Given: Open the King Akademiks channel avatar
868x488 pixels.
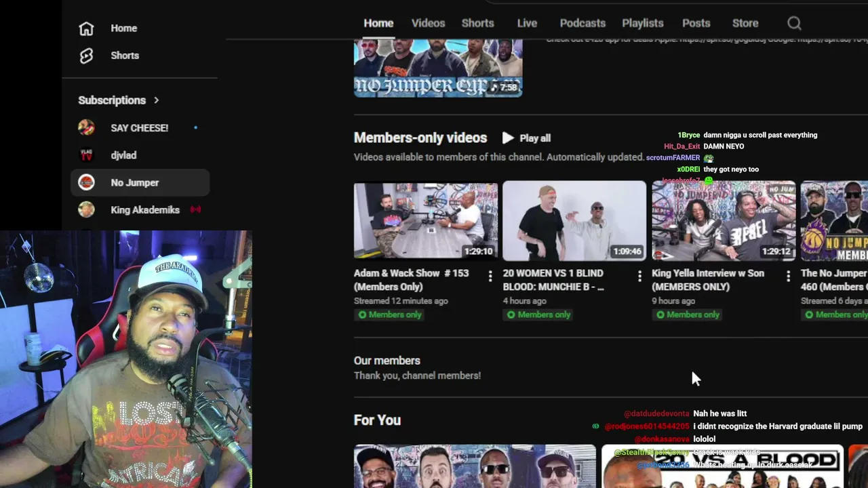Looking at the screenshot, I should coord(86,210).
